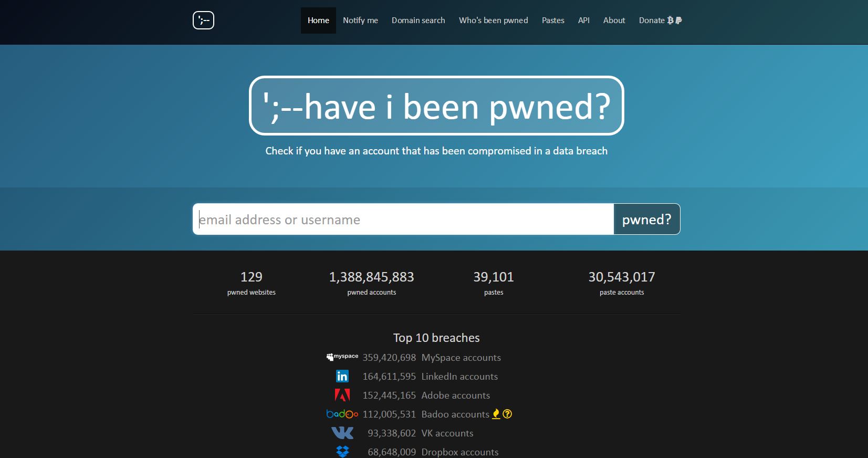Focus the email address or username field
The height and width of the screenshot is (458, 868).
[403, 219]
